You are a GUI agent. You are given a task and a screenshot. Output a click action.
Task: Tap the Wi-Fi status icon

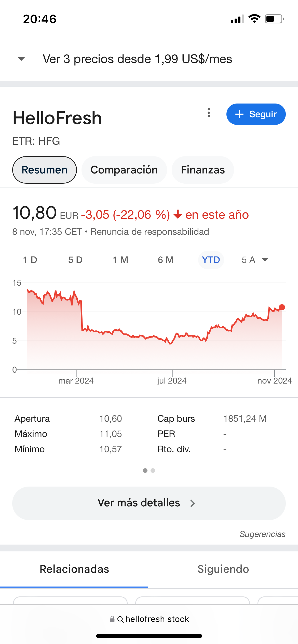254,19
